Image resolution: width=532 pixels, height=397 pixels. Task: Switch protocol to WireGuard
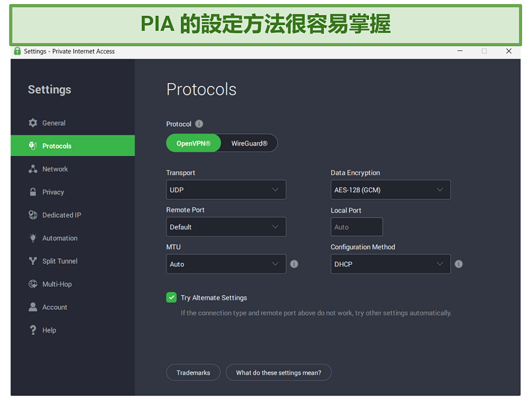pos(249,143)
